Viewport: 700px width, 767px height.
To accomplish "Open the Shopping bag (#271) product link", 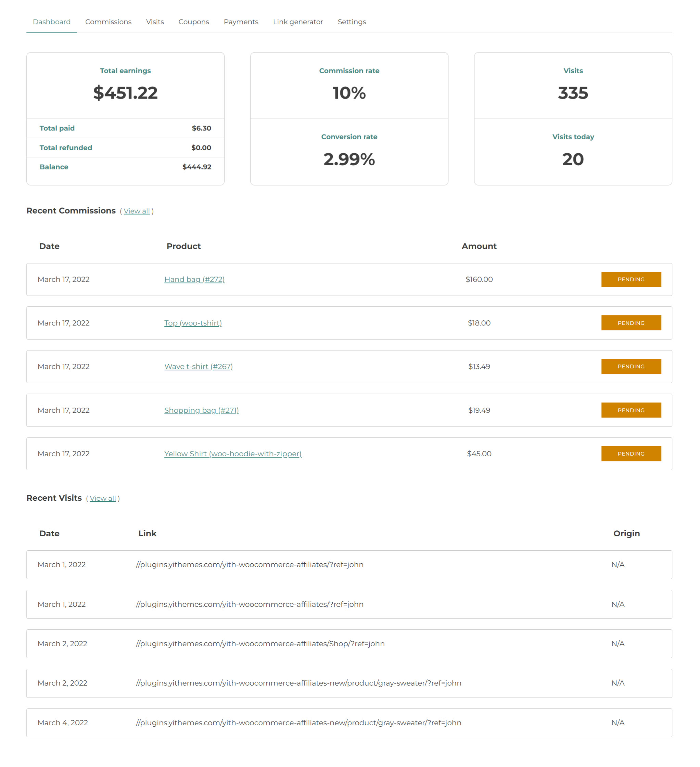I will coord(202,410).
